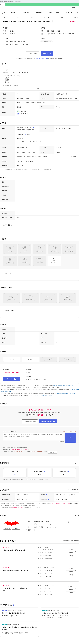Viewport: 79px width, 644px height.
Task: Click info icon beside 고용24 입사지원 count
Action: (68, 471)
